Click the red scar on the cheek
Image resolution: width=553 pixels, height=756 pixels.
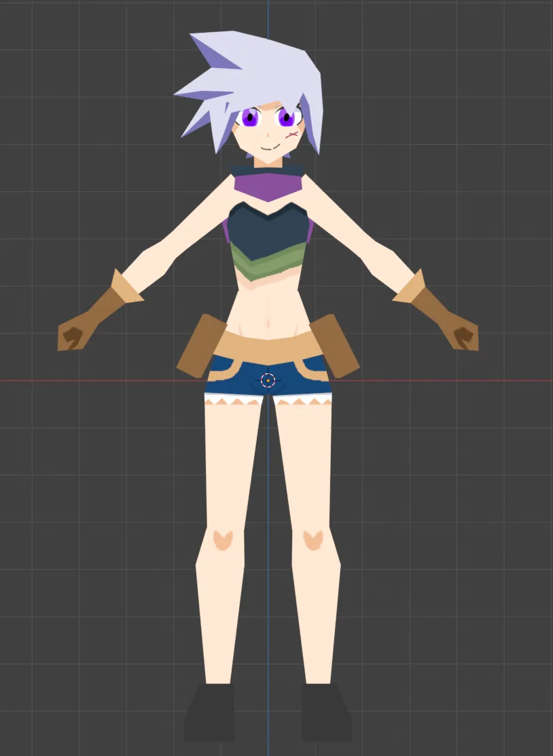point(291,135)
